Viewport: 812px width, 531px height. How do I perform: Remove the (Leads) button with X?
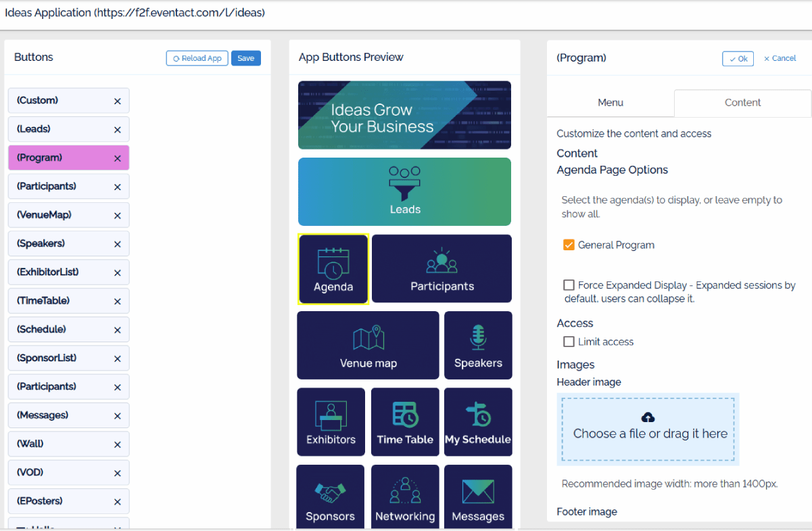tap(117, 130)
